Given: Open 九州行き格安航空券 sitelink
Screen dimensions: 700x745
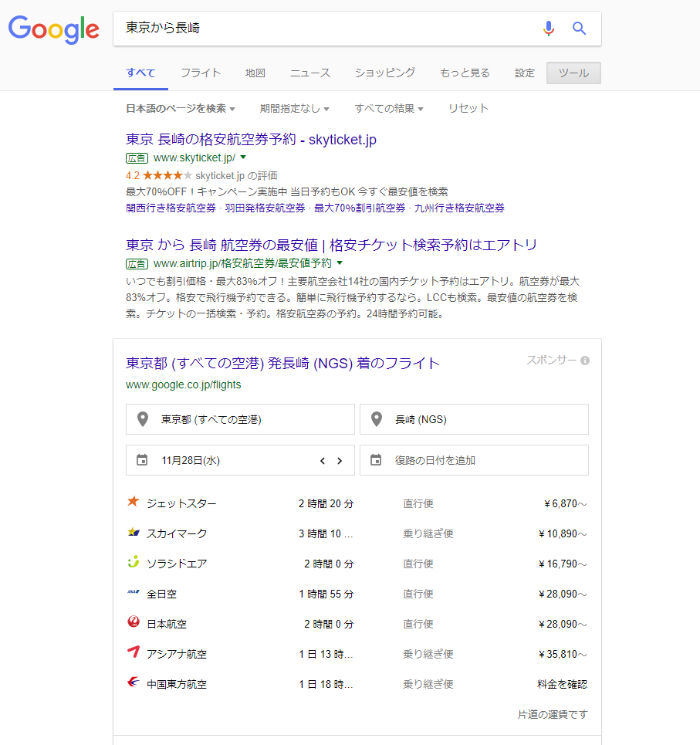Looking at the screenshot, I should tap(459, 208).
